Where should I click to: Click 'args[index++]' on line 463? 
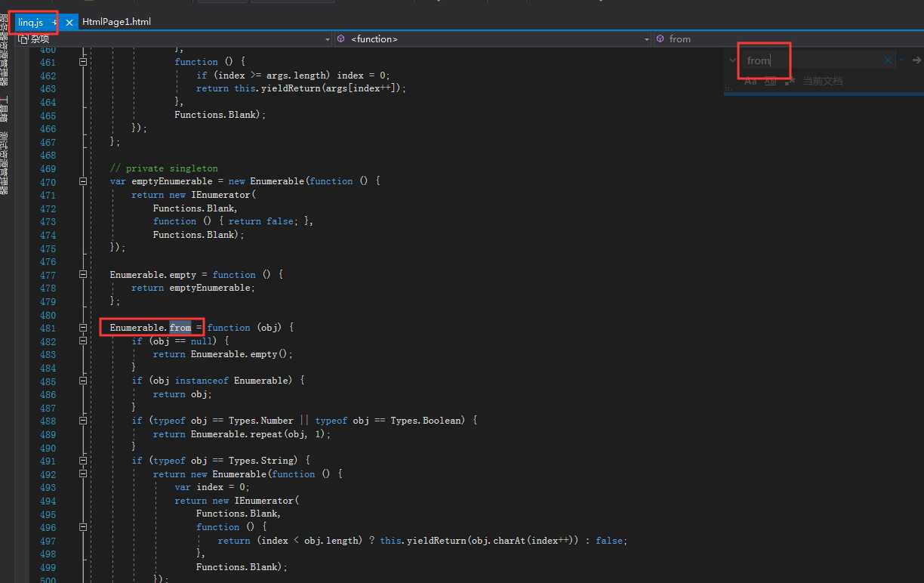click(359, 88)
